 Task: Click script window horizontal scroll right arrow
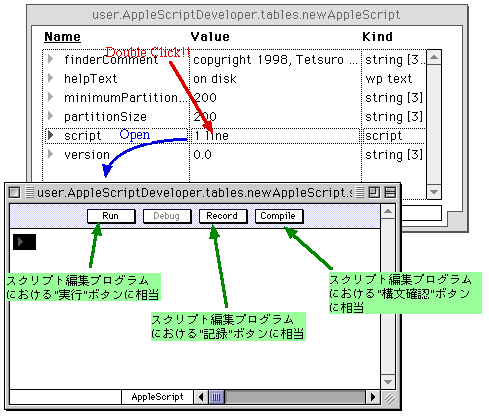click(x=373, y=397)
